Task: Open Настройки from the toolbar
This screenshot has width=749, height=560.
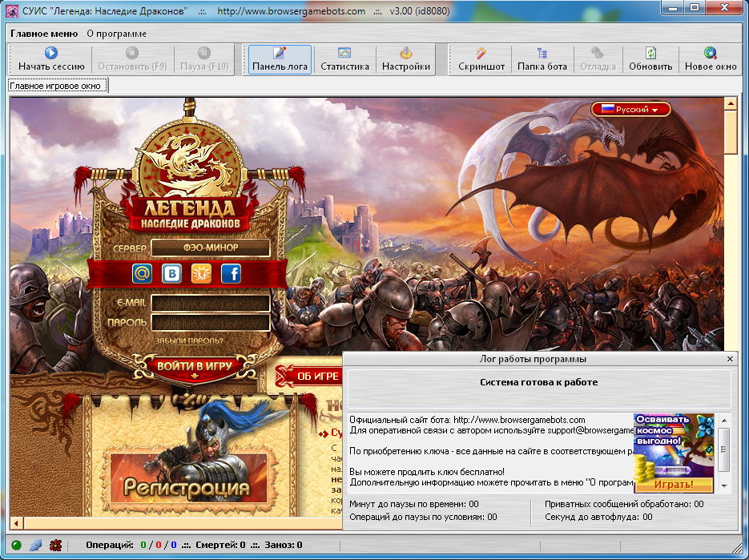Action: click(406, 59)
